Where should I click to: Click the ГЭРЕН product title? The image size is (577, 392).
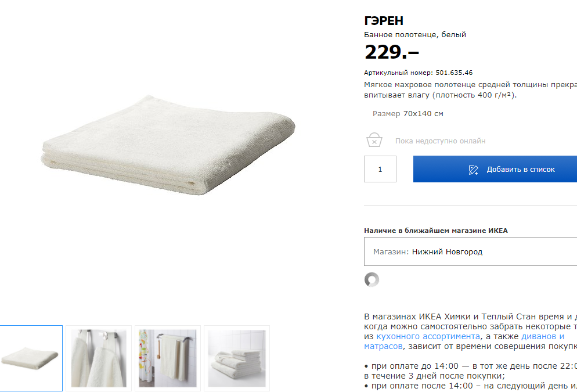384,21
